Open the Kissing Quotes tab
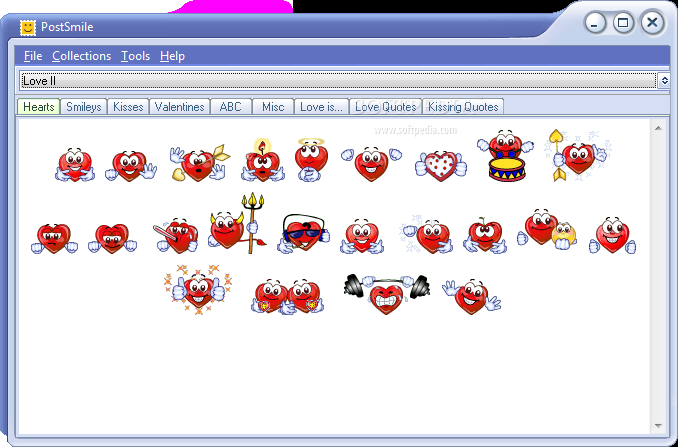Viewport: 678px width, 447px height. [463, 107]
